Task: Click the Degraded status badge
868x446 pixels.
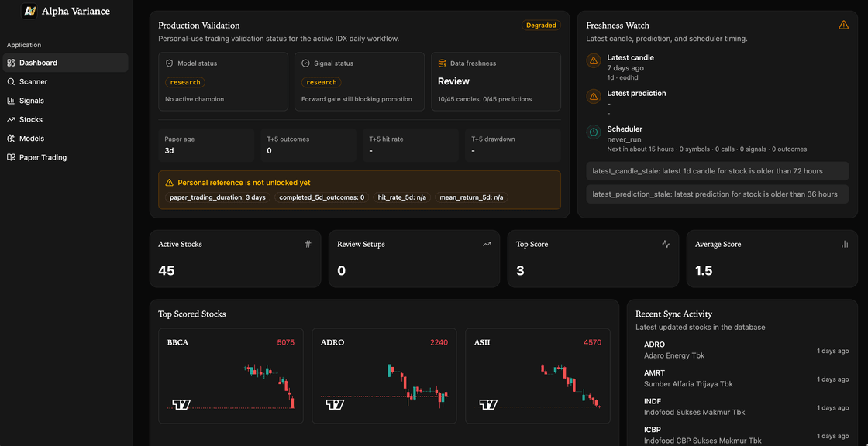Action: (541, 25)
